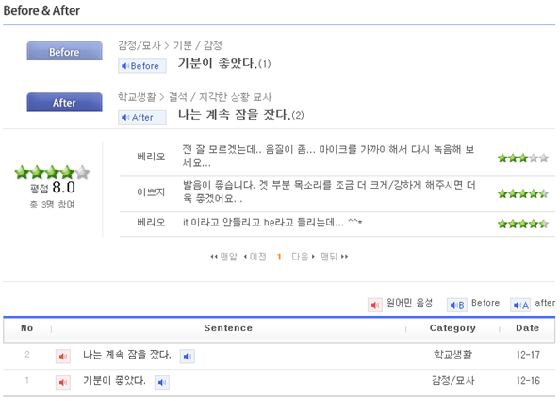The width and height of the screenshot is (560, 401).
Task: Click the red native speaker legend icon
Action: click(x=375, y=305)
